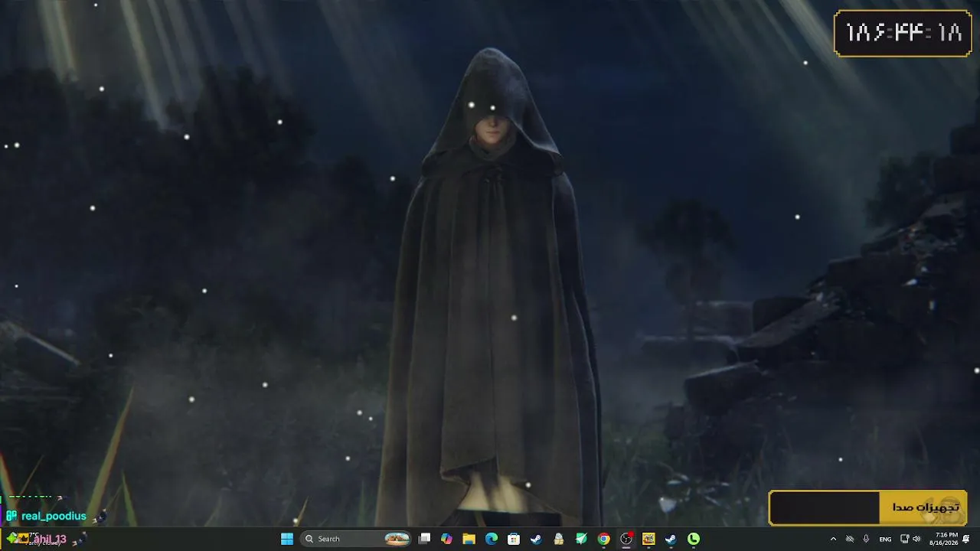Switch to OBS Studio on the taskbar
This screenshot has height=551, width=980.
pyautogui.click(x=626, y=539)
